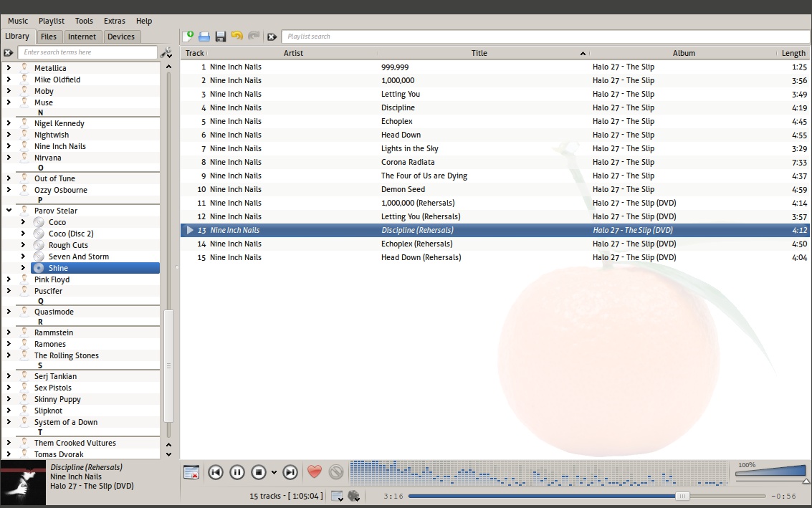Click the play indicator on track 13
The width and height of the screenshot is (812, 508).
click(x=189, y=230)
